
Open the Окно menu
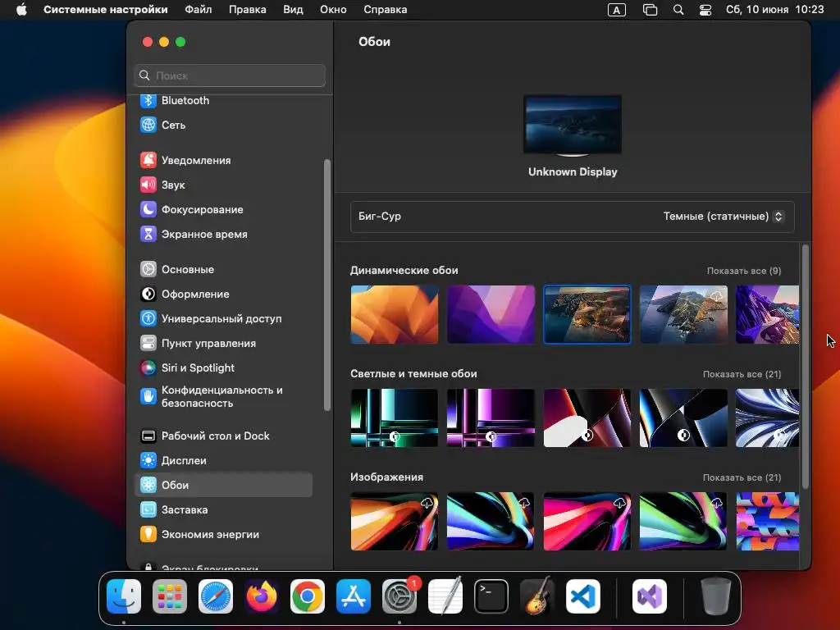(x=333, y=10)
